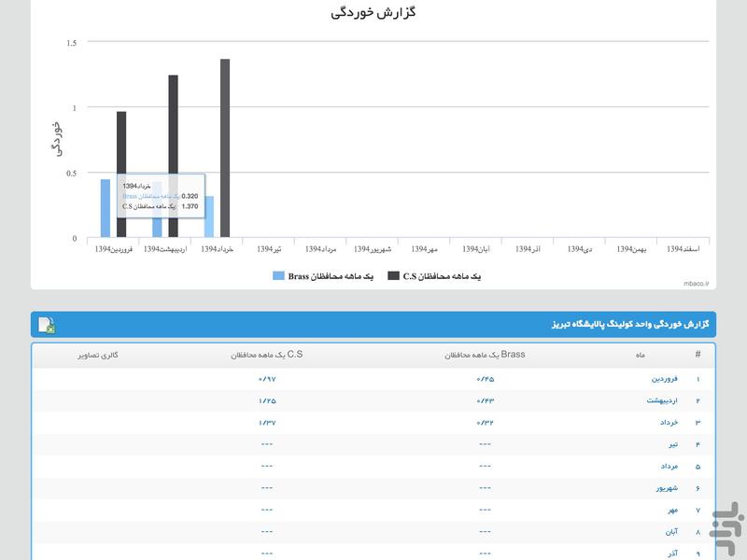This screenshot has width=747, height=560.
Task: Click the blue Brass bar for فروردین1394
Action: coord(106,208)
